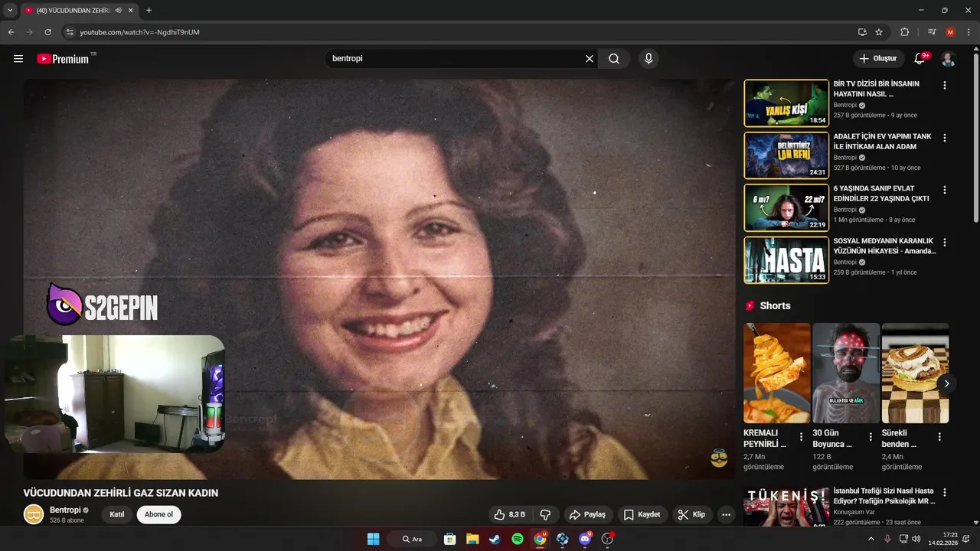Open Chrome media controls icon
The height and width of the screenshot is (551, 980).
[932, 32]
